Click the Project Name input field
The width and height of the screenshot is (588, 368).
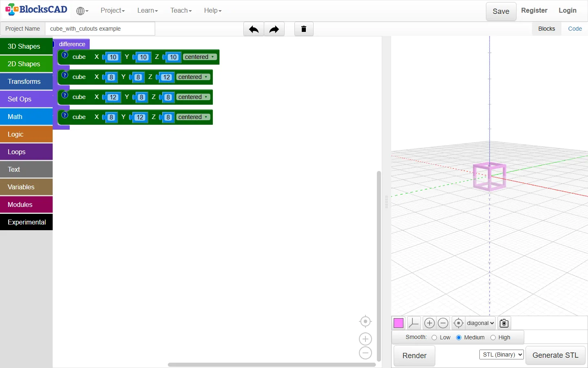100,29
